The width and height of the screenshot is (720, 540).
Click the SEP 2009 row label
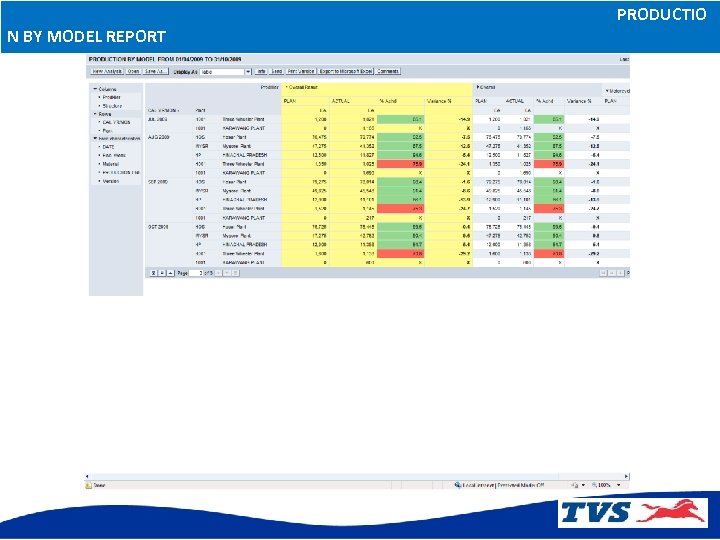pos(158,182)
